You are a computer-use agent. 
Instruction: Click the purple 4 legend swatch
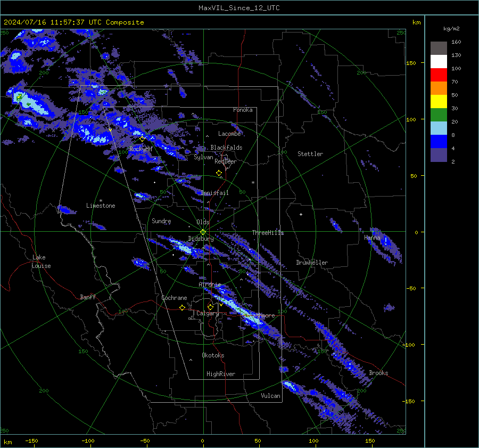(x=439, y=154)
